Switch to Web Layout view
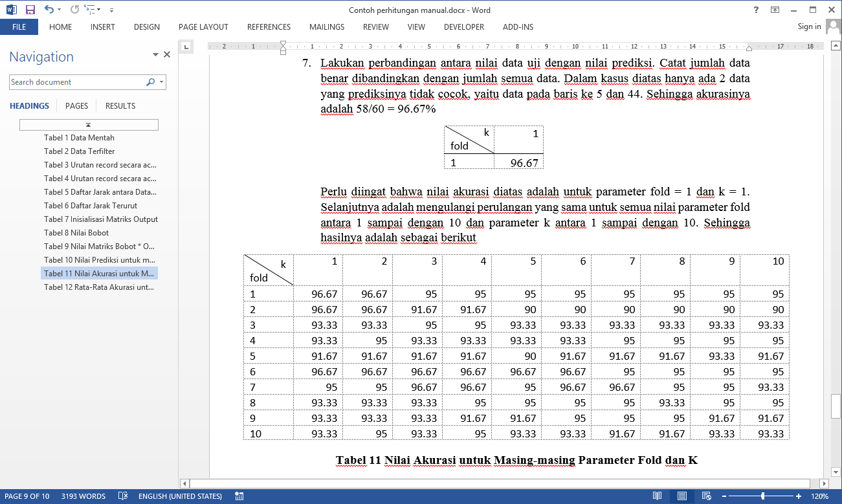 point(707,496)
